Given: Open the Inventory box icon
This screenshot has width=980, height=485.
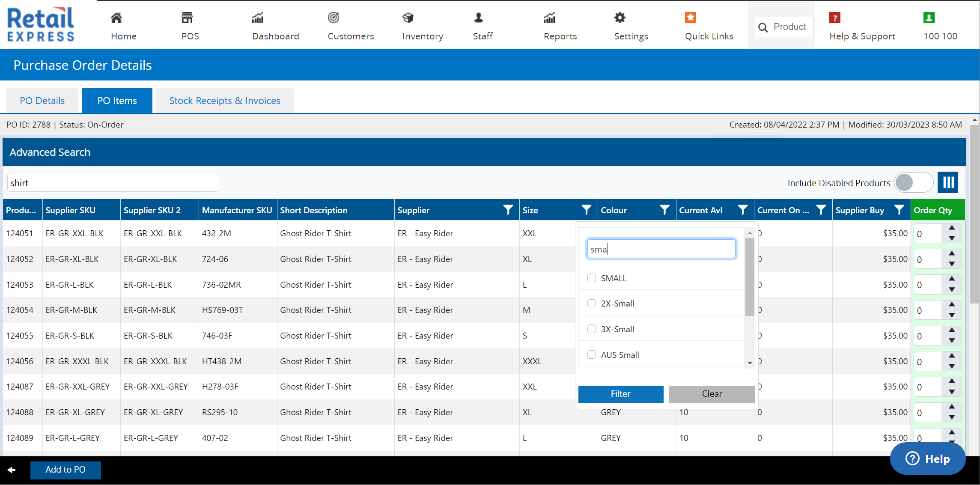Looking at the screenshot, I should coord(408,18).
